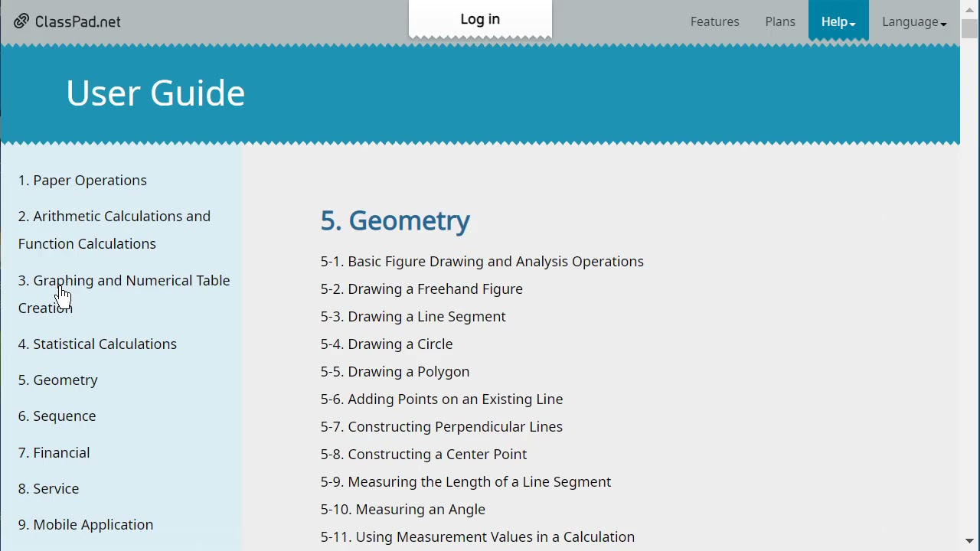The width and height of the screenshot is (980, 551).
Task: Open 5-6. Adding Points on an Existing Line
Action: pos(442,399)
